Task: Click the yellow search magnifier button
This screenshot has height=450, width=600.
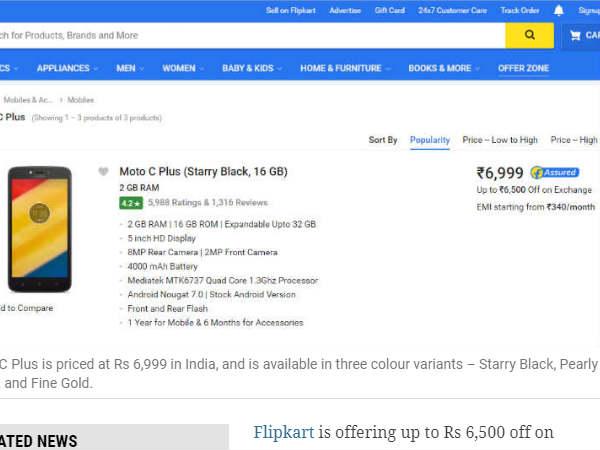Action: (x=529, y=35)
